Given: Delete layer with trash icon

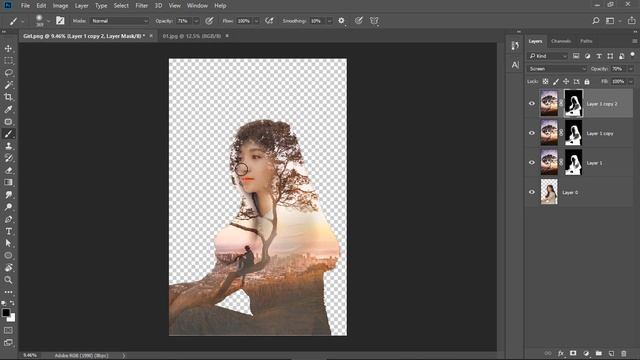Looking at the screenshot, I should pyautogui.click(x=624, y=353).
